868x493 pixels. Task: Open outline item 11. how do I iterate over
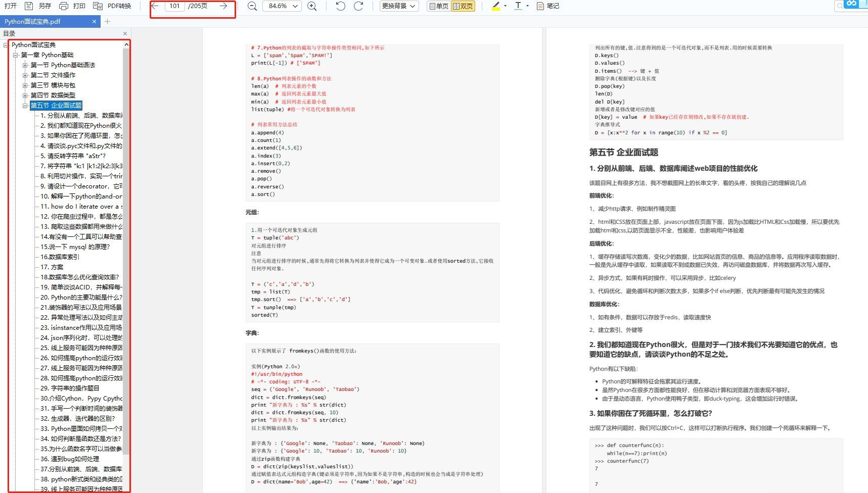click(x=81, y=207)
